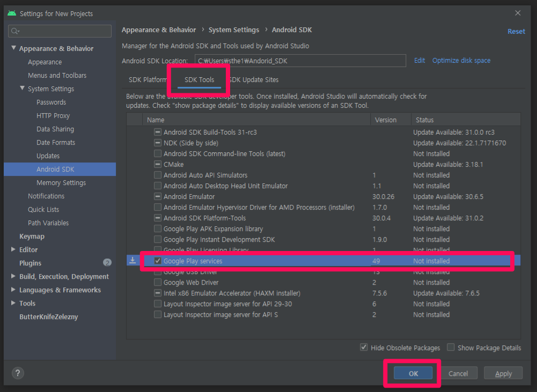Close the Settings for New Projects dialog
Screen dimensions: 537x392
click(x=518, y=13)
